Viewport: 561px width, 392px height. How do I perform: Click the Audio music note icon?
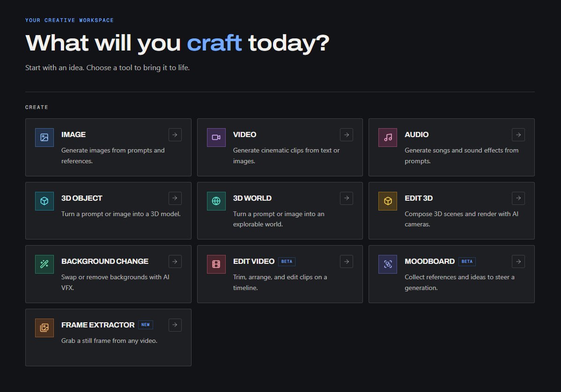click(x=388, y=138)
